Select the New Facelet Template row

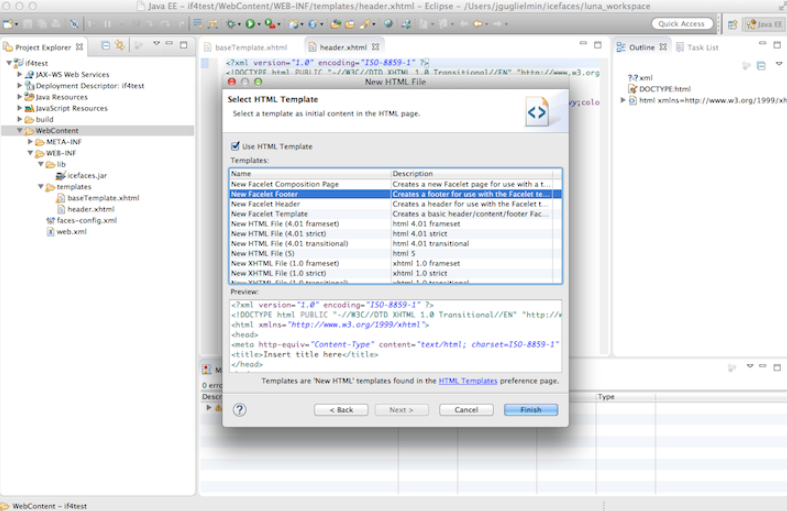click(272, 214)
